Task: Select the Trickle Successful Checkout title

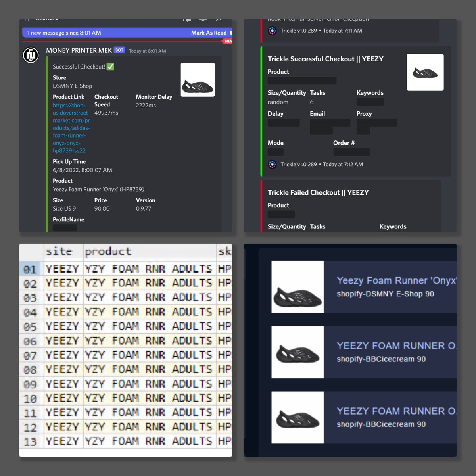Action: tap(326, 59)
